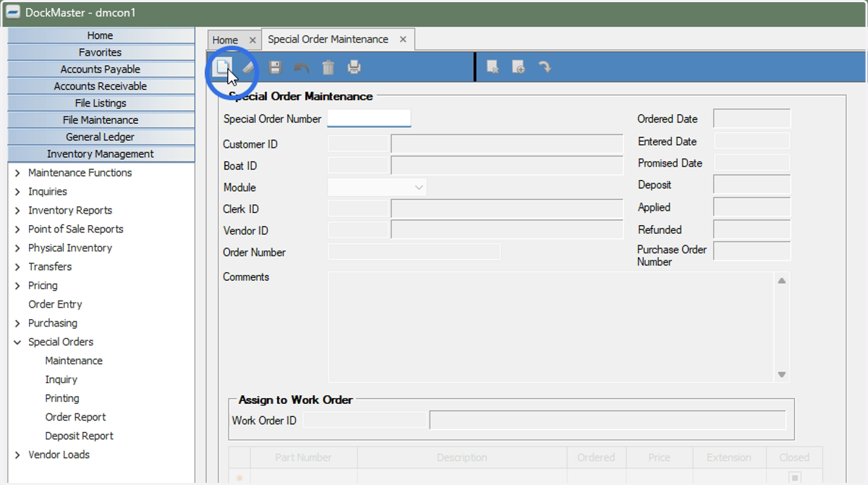Click the Delete trash can icon

click(328, 67)
